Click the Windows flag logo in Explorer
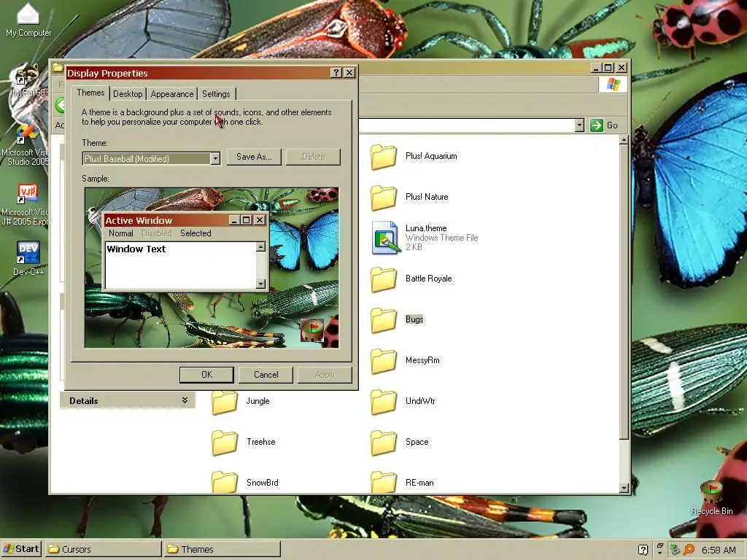747x560 pixels. click(613, 85)
